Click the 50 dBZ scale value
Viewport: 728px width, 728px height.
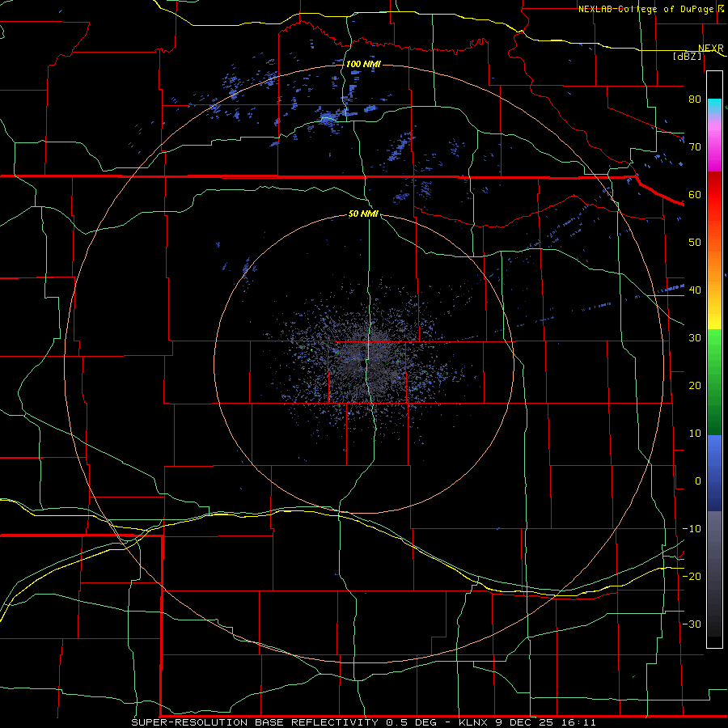pos(695,243)
